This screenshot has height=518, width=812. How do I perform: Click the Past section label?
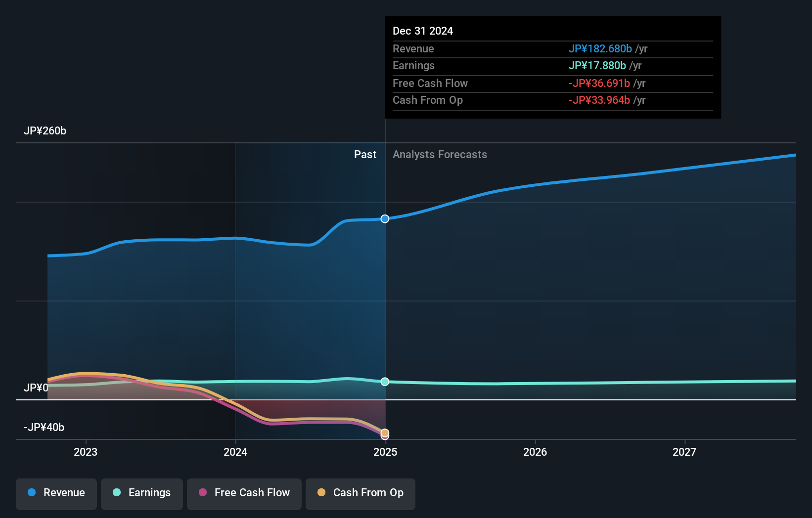click(365, 155)
